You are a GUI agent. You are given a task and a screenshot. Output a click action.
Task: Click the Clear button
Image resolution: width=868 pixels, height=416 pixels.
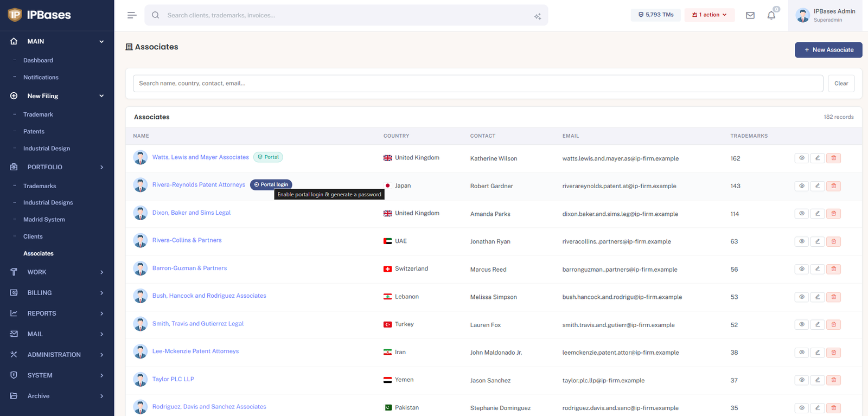point(841,84)
